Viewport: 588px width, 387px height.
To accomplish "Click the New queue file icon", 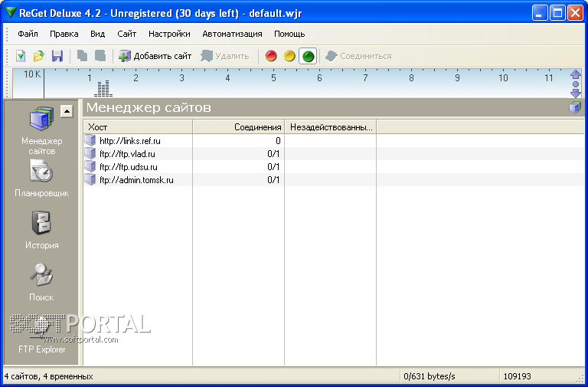I will pyautogui.click(x=21, y=56).
